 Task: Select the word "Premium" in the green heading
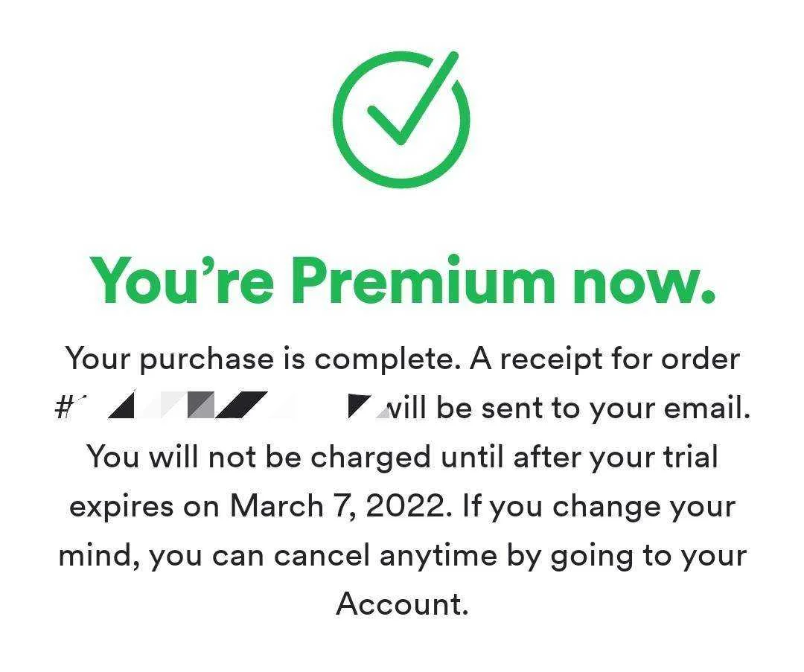coord(425,281)
